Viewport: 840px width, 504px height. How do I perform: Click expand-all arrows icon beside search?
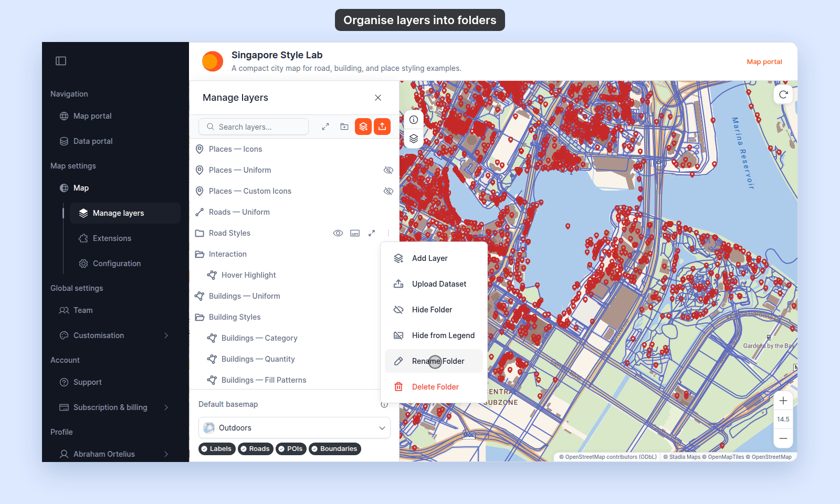pyautogui.click(x=325, y=127)
